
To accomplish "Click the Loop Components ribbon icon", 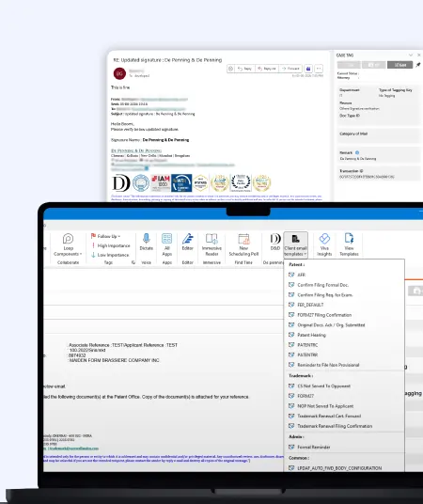I will [68, 244].
